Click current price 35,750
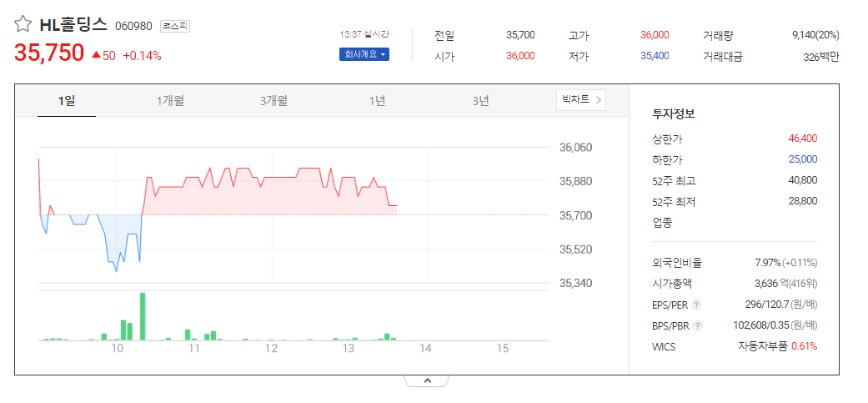Screen dimensions: 868x403 click(x=48, y=53)
